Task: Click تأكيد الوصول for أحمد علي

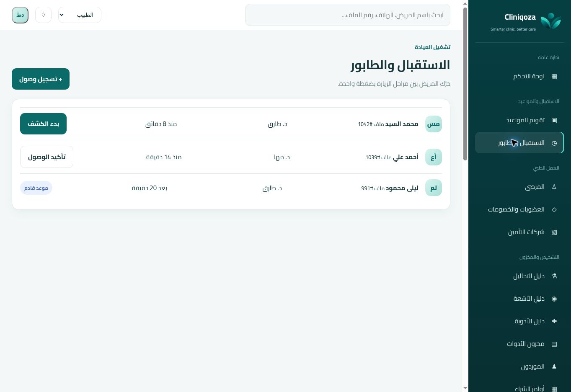Action: tap(47, 157)
